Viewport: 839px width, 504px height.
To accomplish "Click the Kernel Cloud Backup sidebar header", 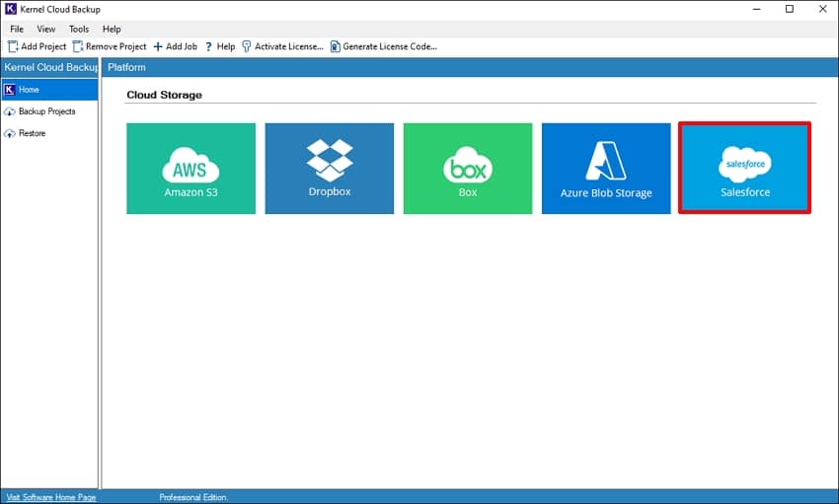I will pos(49,67).
